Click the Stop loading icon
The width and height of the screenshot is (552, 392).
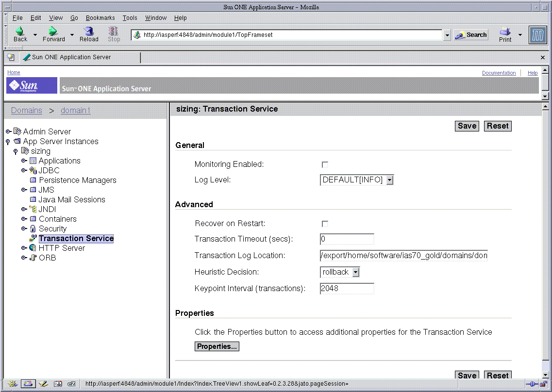(x=113, y=31)
